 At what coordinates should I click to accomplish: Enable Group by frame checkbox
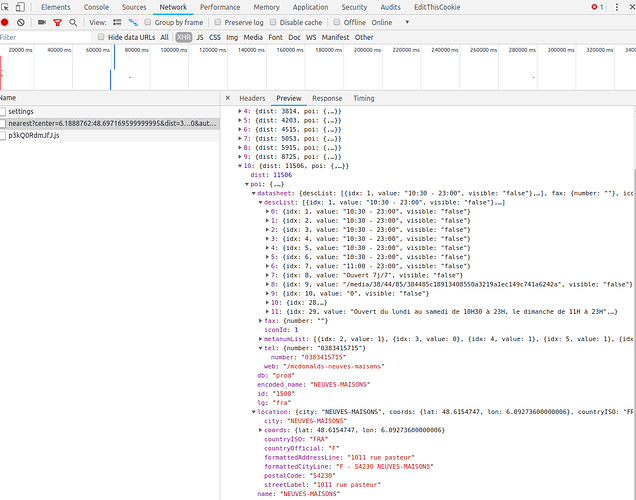(148, 22)
